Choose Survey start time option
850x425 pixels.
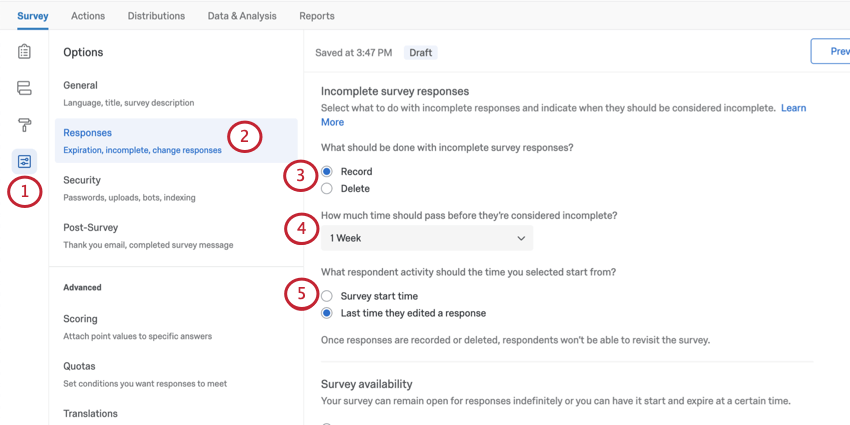tap(327, 296)
